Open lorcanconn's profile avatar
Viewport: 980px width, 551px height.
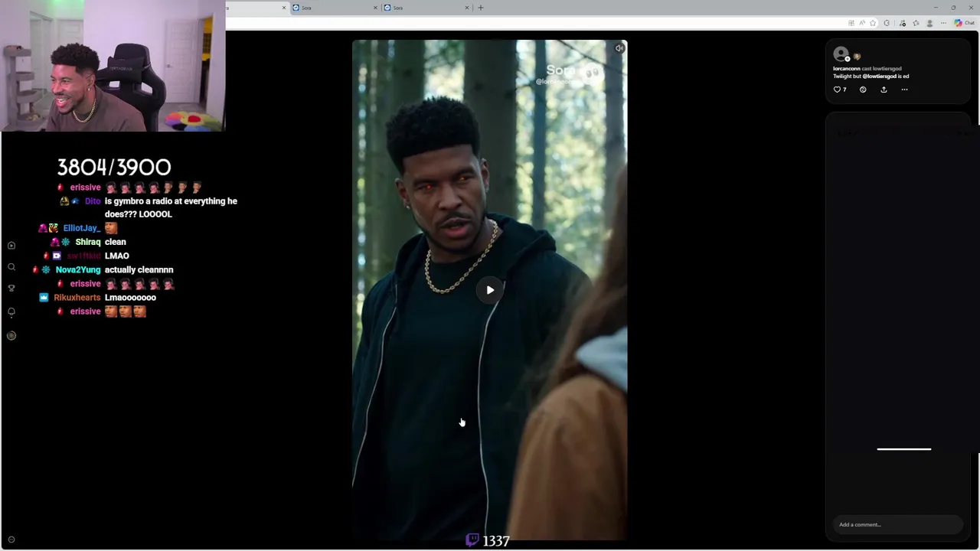point(841,54)
